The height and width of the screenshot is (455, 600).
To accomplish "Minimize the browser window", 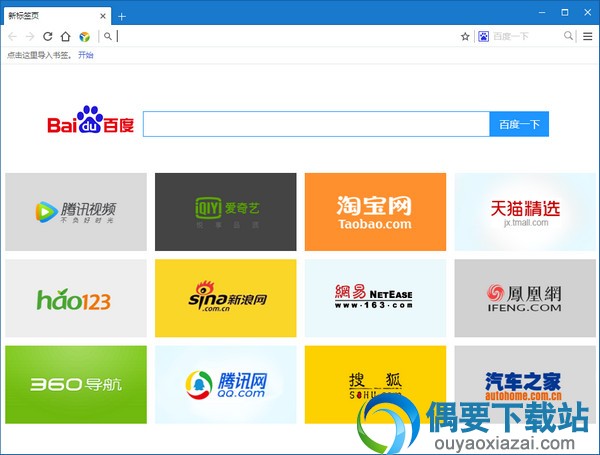I will click(x=542, y=13).
